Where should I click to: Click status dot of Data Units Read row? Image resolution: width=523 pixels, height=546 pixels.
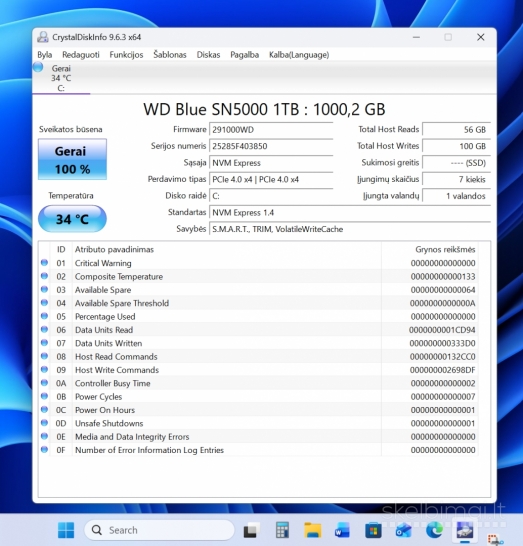44,329
